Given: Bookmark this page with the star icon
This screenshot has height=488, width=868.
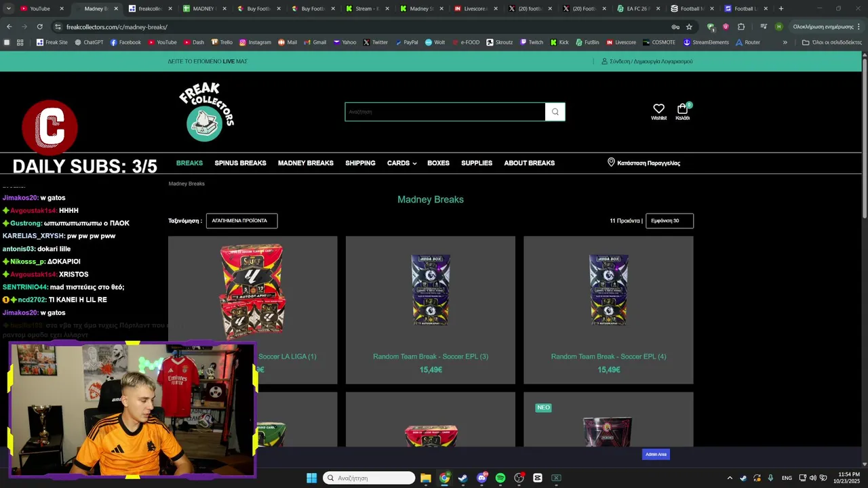Looking at the screenshot, I should [x=689, y=26].
